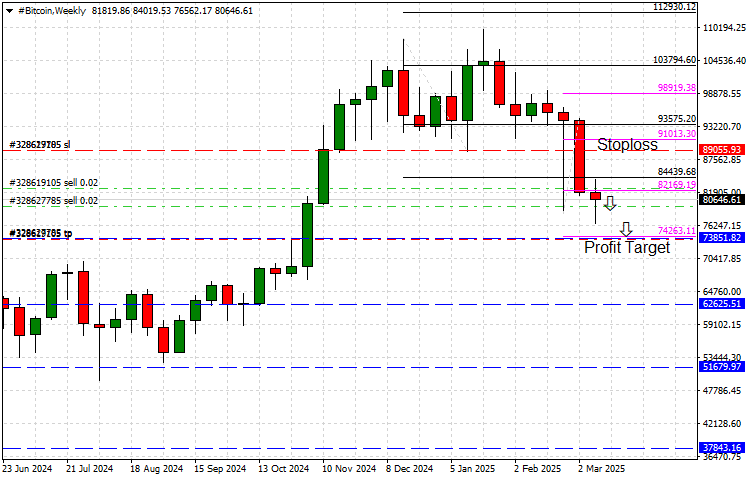This screenshot has height=480, width=748.
Task: Click the 64760.00 price scale value
Action: click(x=724, y=292)
